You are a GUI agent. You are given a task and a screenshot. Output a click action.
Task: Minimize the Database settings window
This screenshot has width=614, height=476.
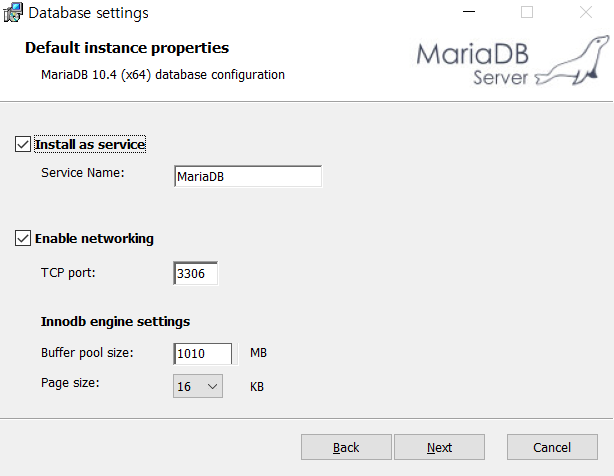coord(469,12)
